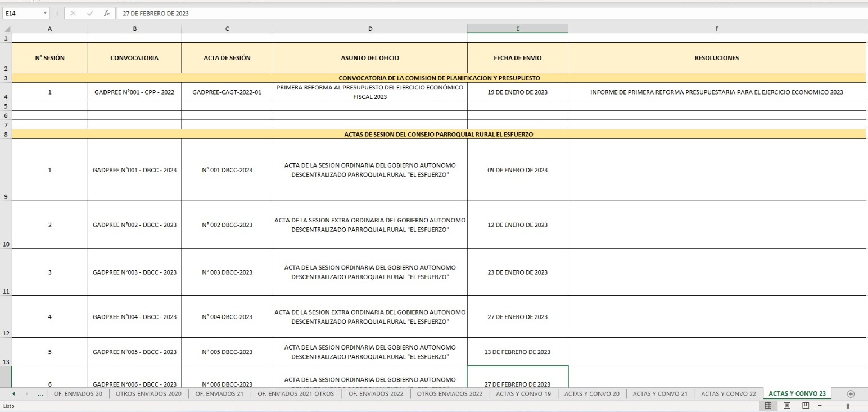The width and height of the screenshot is (868, 412).
Task: Switch to Page Layout view icon
Action: coord(787,406)
